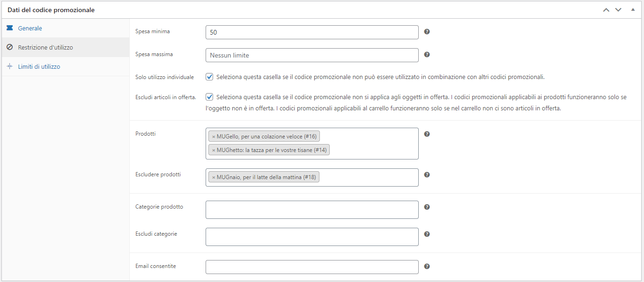Remove MUGello product tag with its x
Viewport: 644px width, 282px height.
click(214, 137)
